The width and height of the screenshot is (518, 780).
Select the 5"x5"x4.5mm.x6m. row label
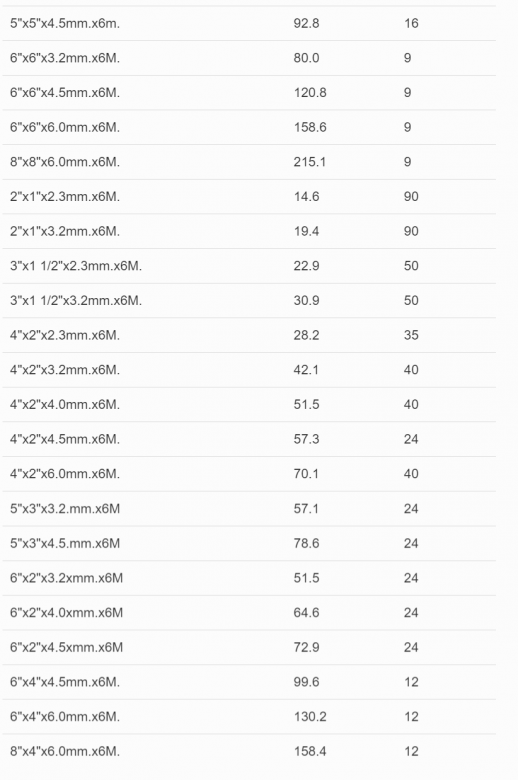point(65,23)
